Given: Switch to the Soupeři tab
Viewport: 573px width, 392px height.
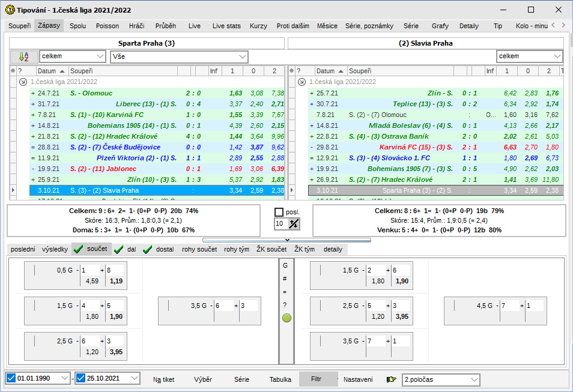Looking at the screenshot, I should point(19,26).
